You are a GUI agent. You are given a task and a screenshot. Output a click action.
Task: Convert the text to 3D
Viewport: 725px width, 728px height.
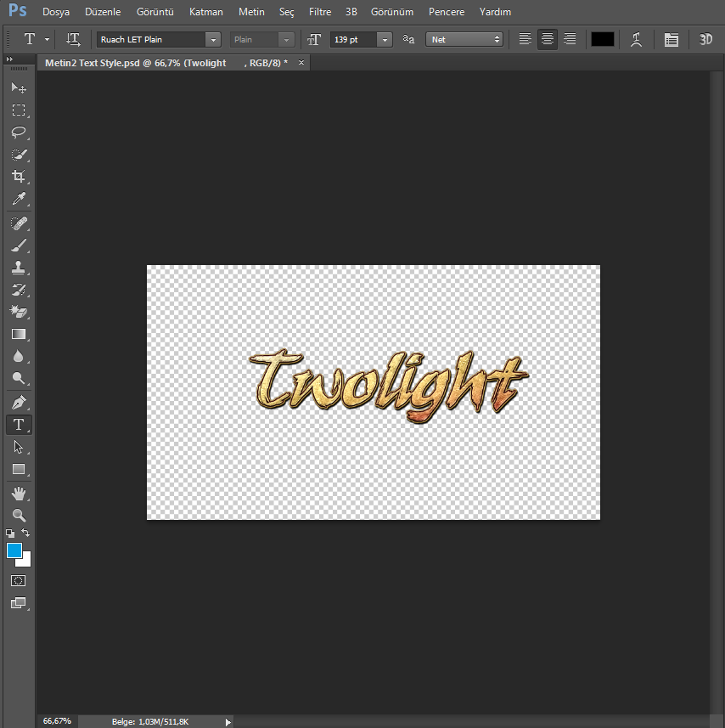coord(705,39)
